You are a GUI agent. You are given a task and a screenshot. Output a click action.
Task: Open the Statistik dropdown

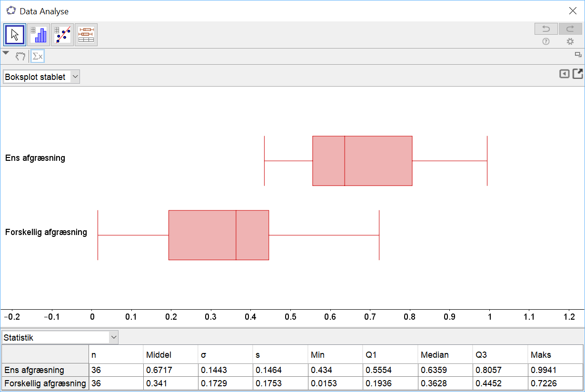click(60, 338)
